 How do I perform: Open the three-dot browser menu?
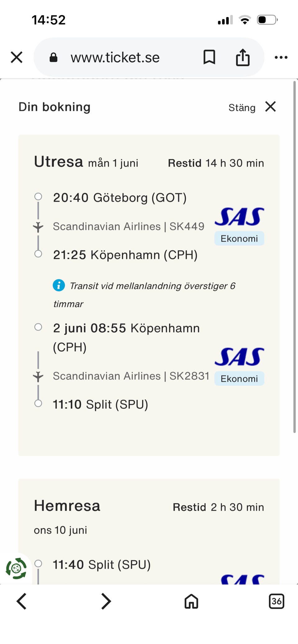click(281, 57)
